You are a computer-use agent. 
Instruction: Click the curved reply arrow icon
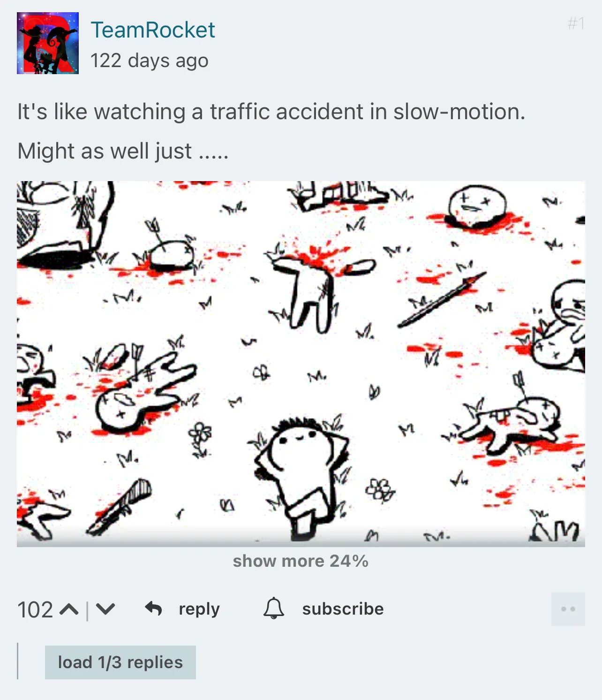point(153,609)
